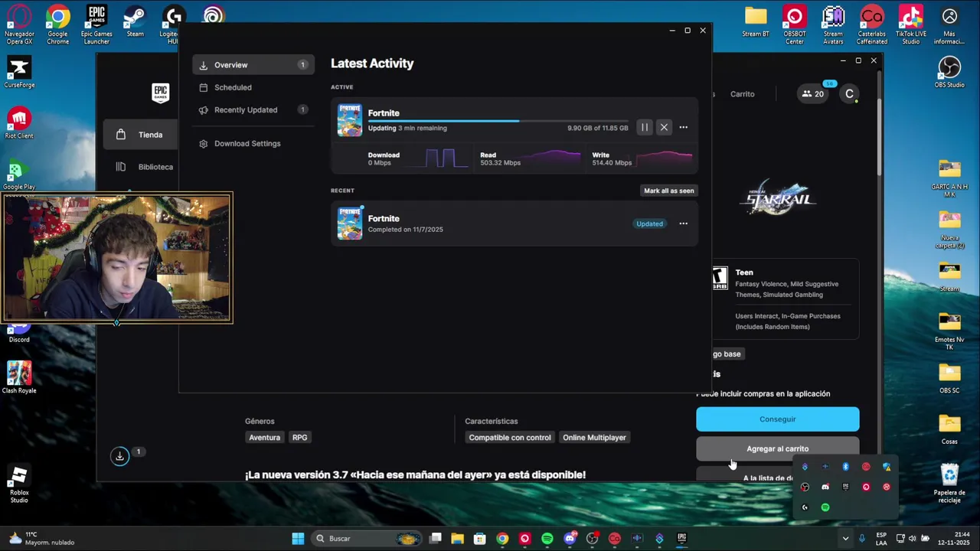
Task: Select the RPG genre tag
Action: pyautogui.click(x=299, y=438)
